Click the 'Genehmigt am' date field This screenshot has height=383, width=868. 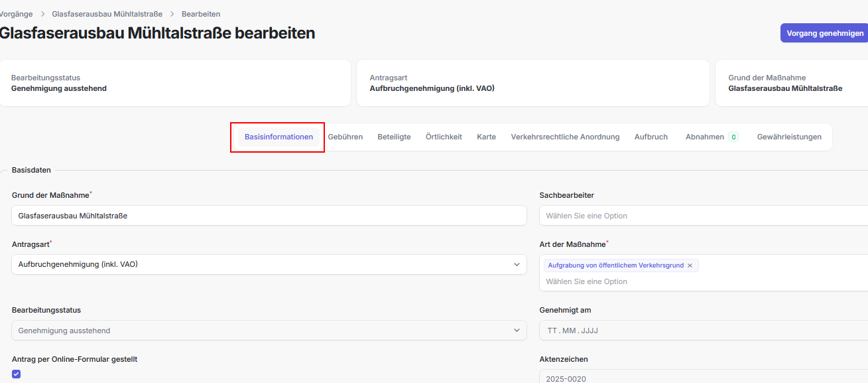click(x=703, y=331)
